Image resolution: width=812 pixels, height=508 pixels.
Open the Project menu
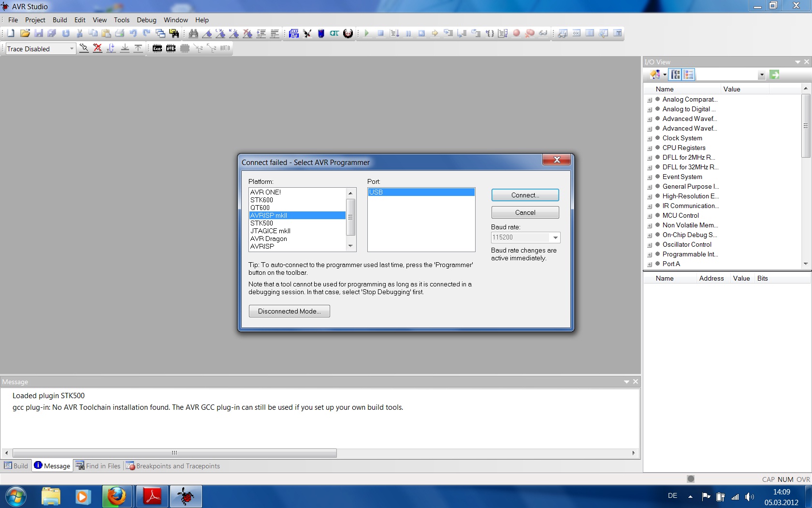pos(35,20)
